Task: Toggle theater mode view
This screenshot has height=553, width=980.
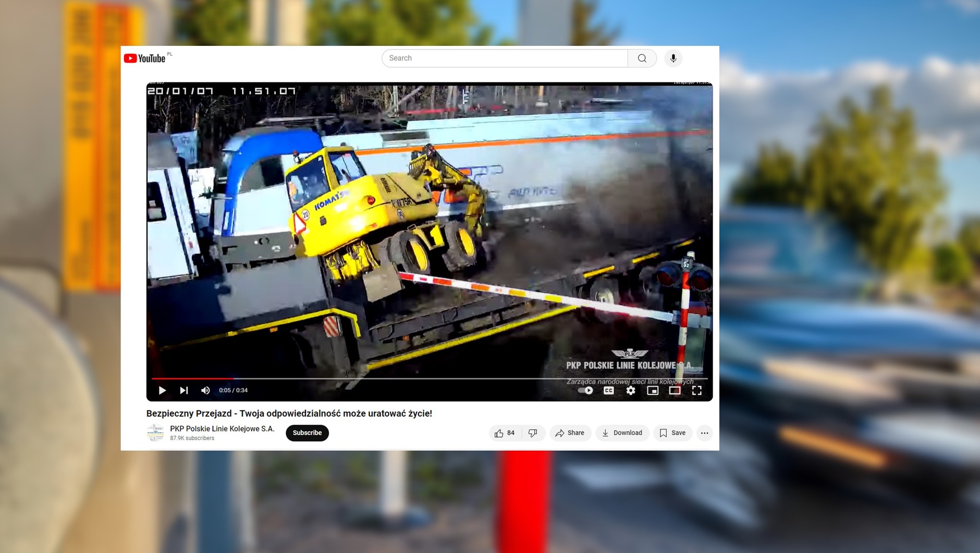Action: coord(675,390)
